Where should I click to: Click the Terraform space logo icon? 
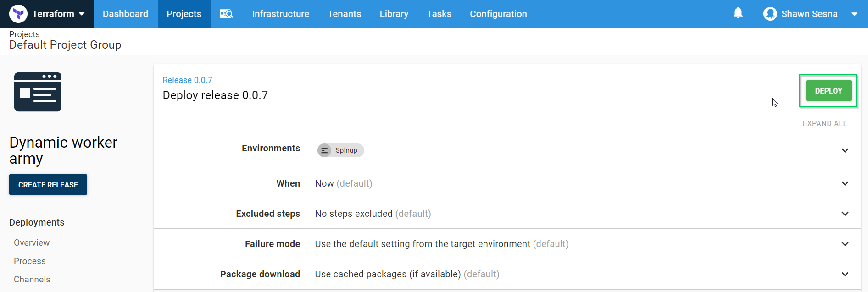(18, 14)
